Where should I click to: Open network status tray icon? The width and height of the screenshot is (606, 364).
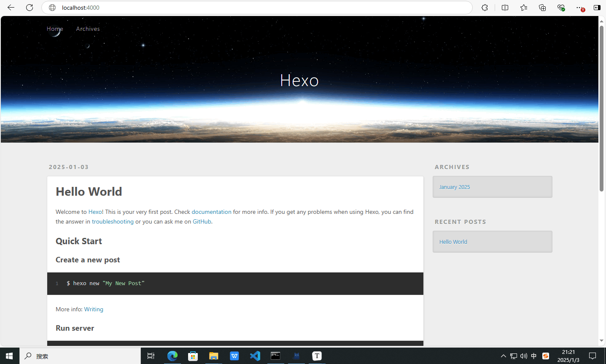[514, 356]
